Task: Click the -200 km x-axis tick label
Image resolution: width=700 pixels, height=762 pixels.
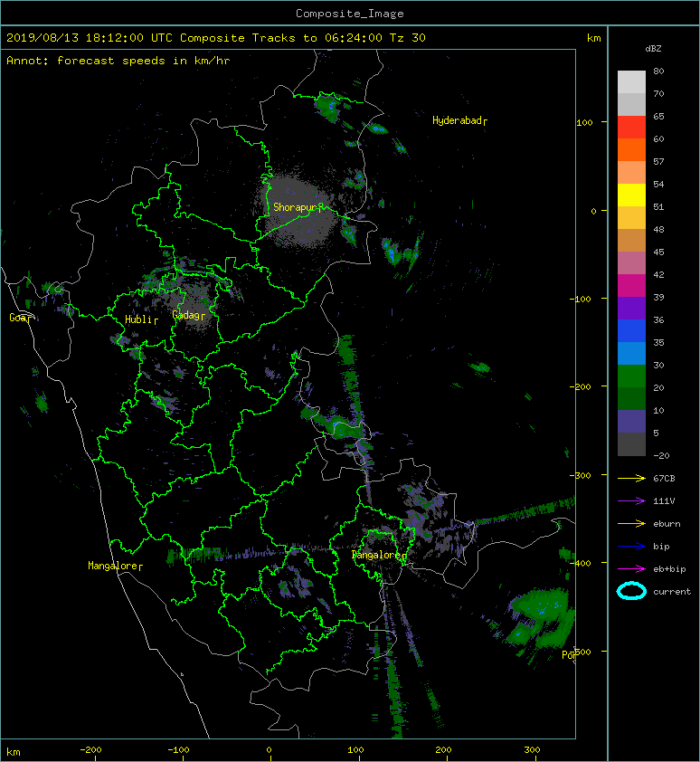Action: pos(90,750)
